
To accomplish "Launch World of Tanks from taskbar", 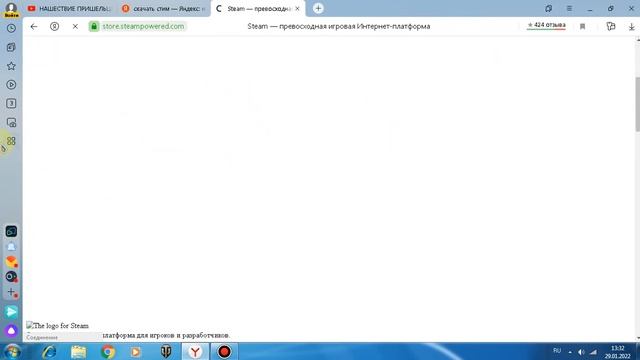I will [x=166, y=352].
